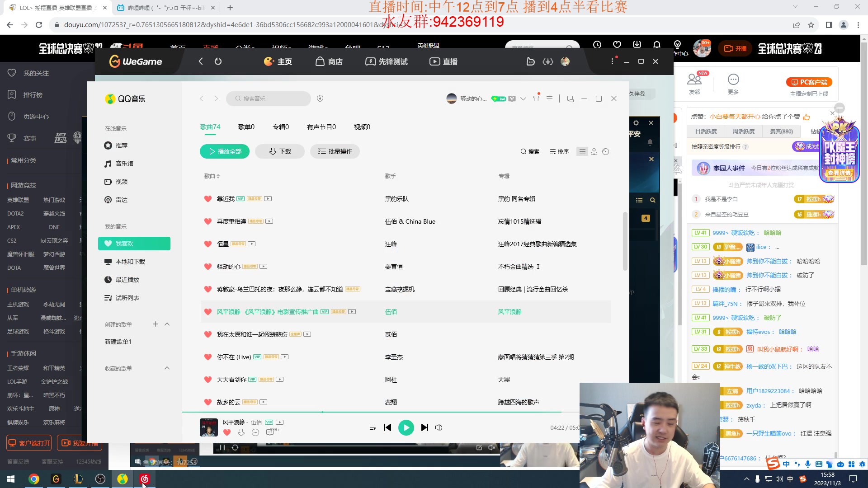
Task: Open Chrome from the Windows taskbar
Action: [x=34, y=479]
